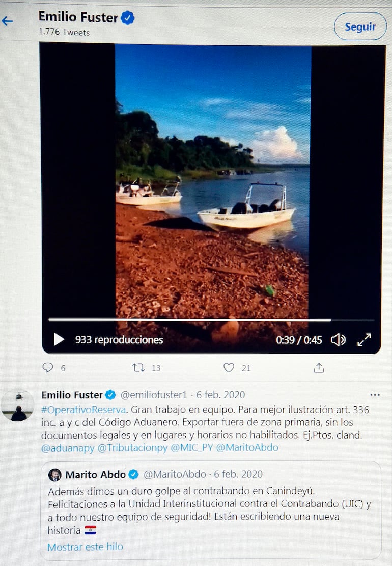
Task: Open the three-dot more options menu
Action: (375, 395)
